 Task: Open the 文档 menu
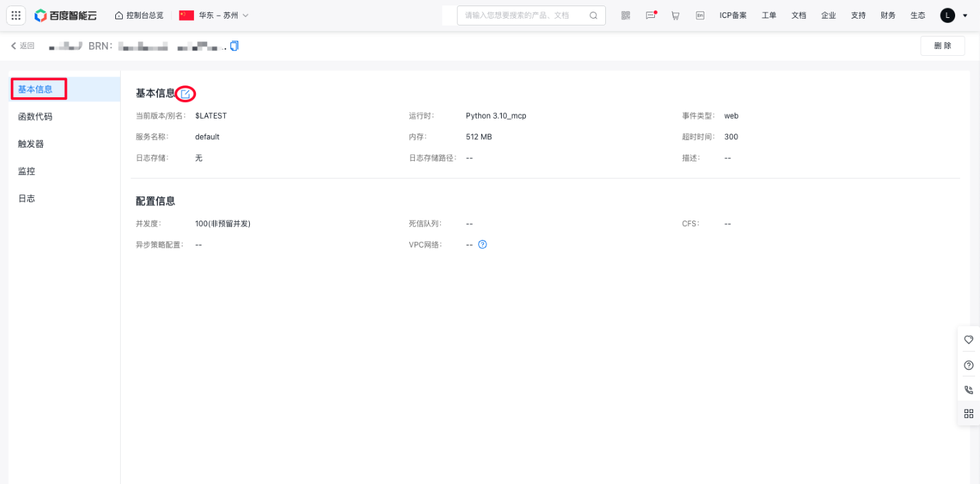798,15
